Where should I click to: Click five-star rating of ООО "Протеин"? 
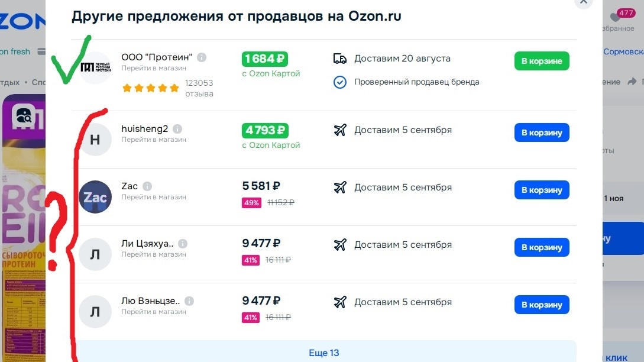[150, 88]
